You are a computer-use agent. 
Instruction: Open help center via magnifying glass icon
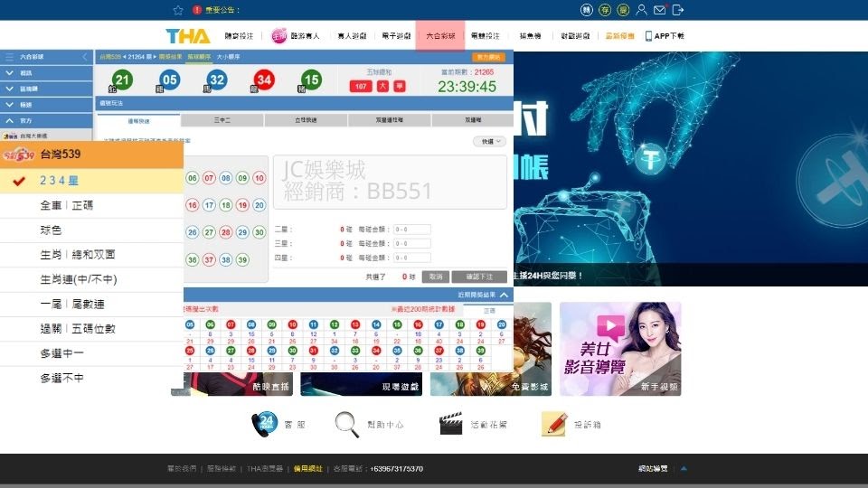pyautogui.click(x=347, y=424)
